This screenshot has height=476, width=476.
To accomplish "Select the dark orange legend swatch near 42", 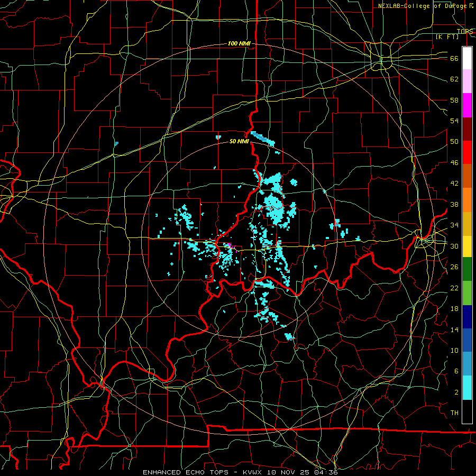I will point(467,176).
